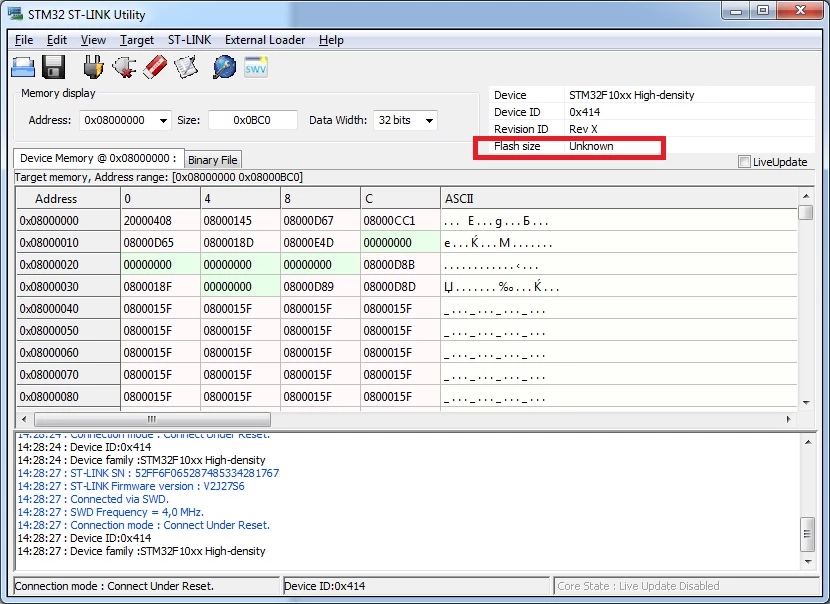The width and height of the screenshot is (830, 604).
Task: Click the ST-LINK Firmware version log line
Action: point(131,486)
